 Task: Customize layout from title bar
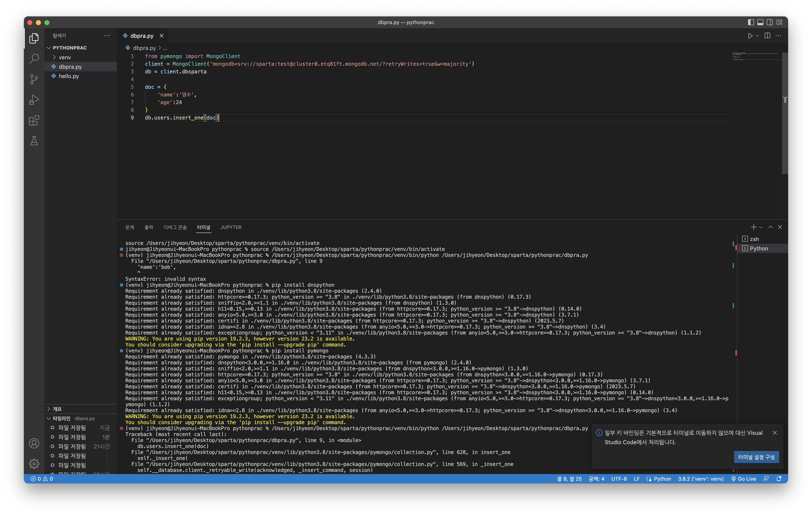(779, 22)
